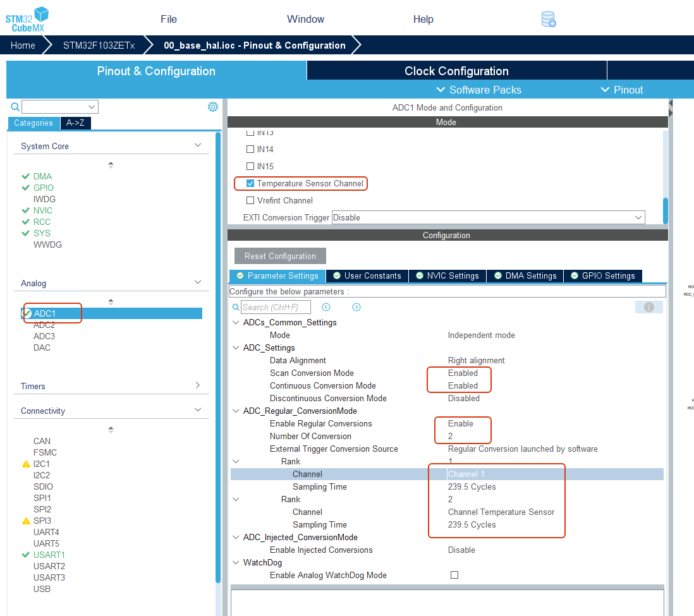Collapse Rank 1 tree node

(236, 461)
